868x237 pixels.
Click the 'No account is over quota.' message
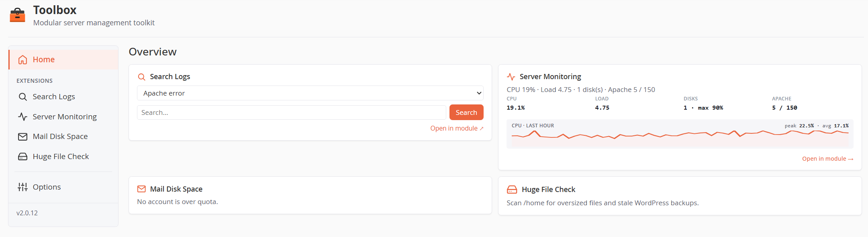click(x=178, y=202)
